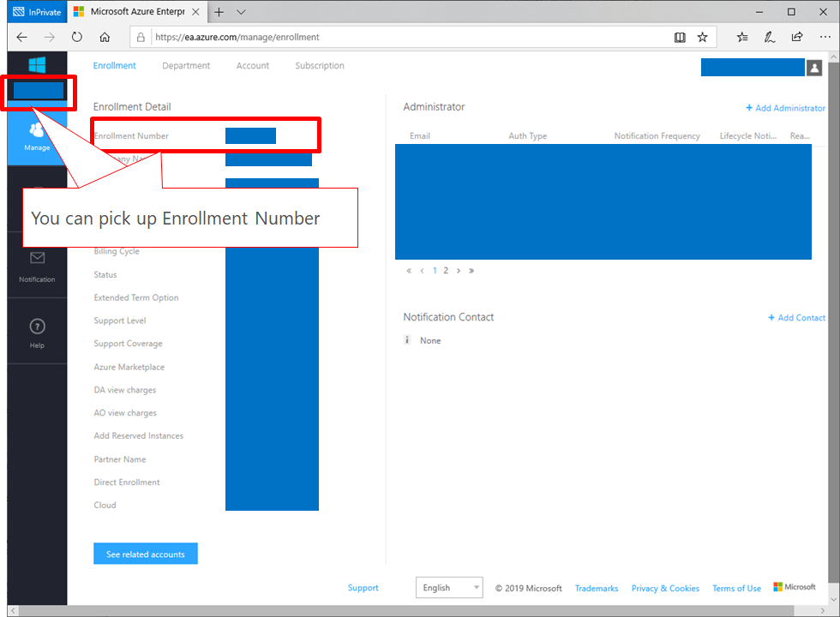This screenshot has width=840, height=617.
Task: Go to previous administrator page
Action: click(422, 271)
